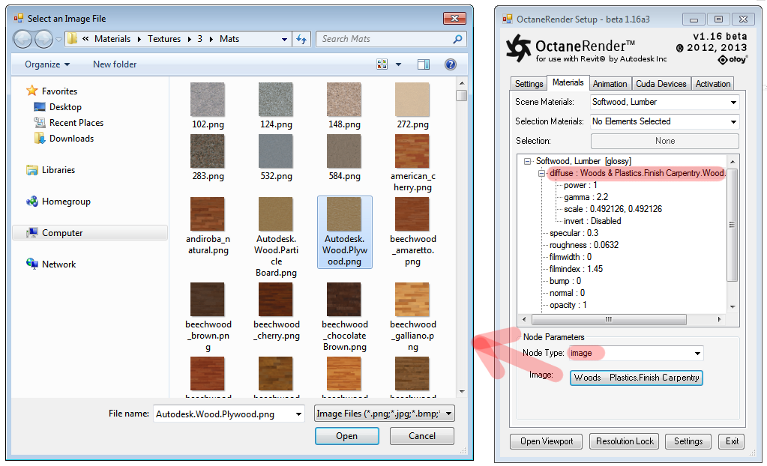
Task: Open the Image Files type filter dropdown
Action: [384, 414]
